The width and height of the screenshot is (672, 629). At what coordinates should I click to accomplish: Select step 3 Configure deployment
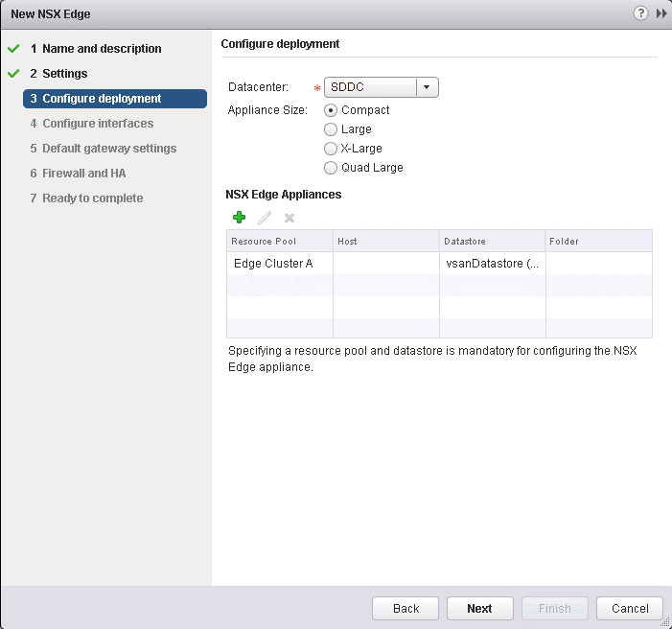coord(102,99)
